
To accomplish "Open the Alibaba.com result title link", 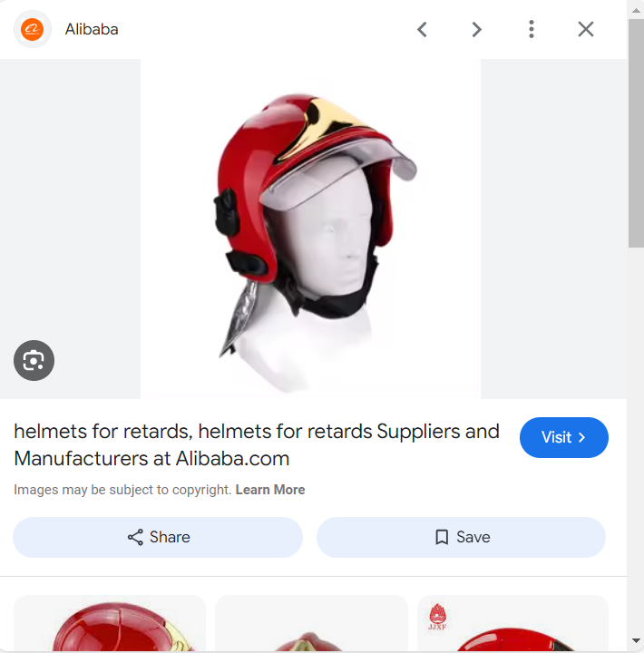I will click(x=256, y=444).
